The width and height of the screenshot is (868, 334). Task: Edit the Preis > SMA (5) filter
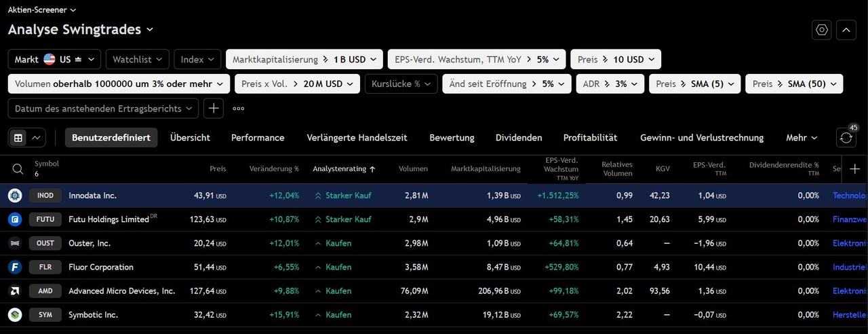click(694, 84)
